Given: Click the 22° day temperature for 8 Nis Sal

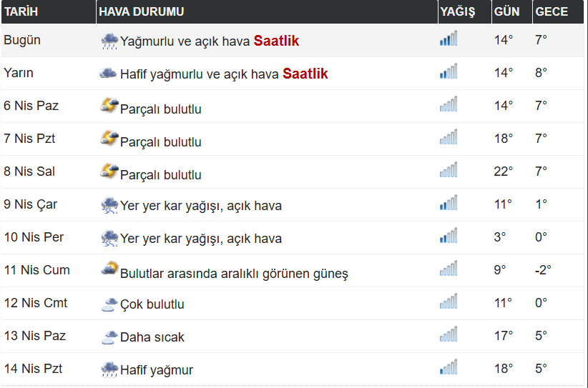Looking at the screenshot, I should [x=504, y=171].
